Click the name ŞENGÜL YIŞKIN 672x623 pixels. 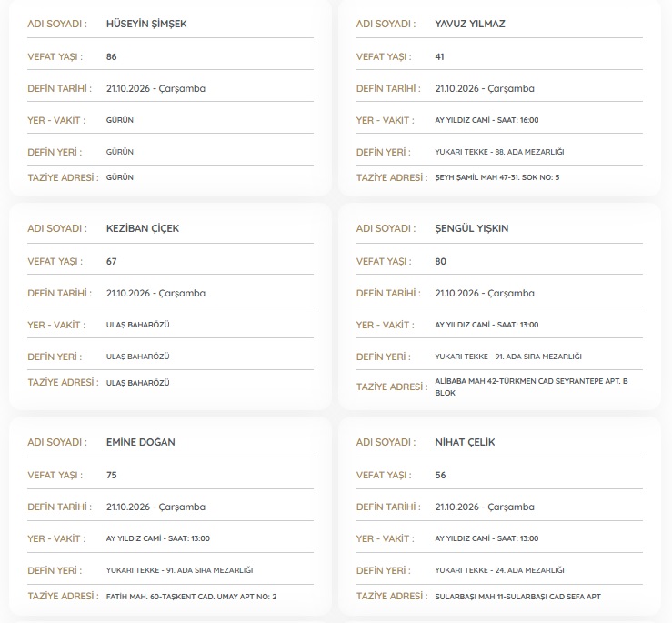(x=471, y=228)
